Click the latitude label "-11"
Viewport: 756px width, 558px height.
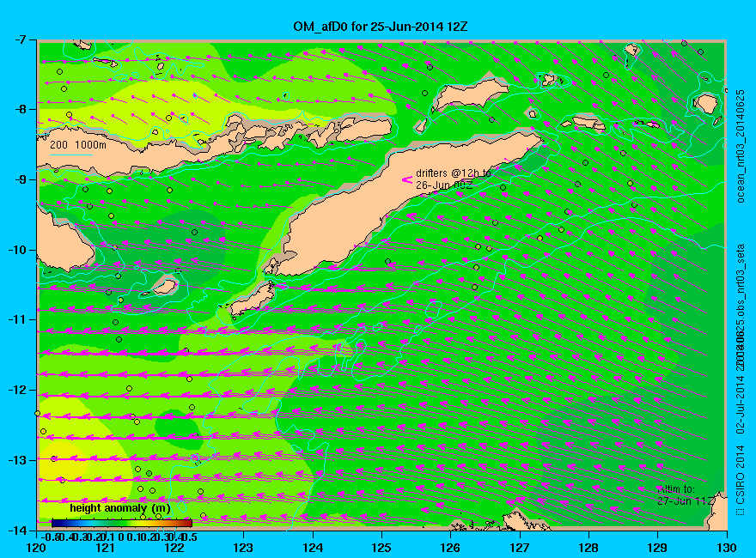tap(16, 319)
